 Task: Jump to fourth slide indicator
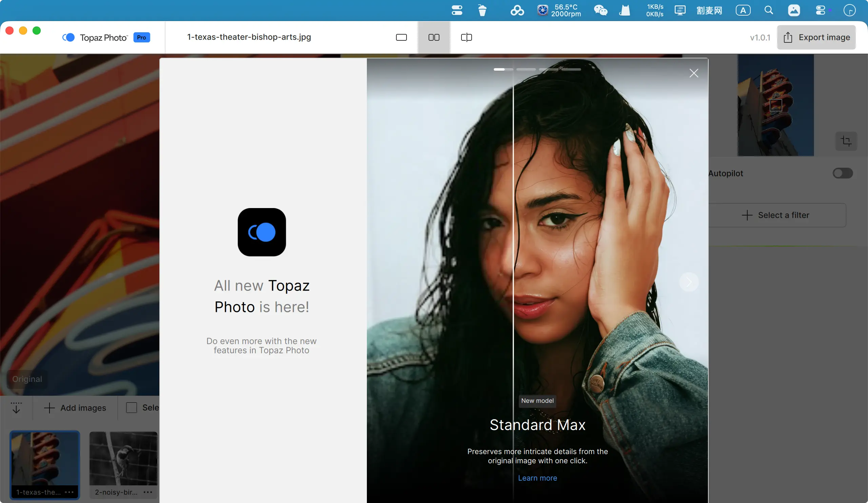[x=571, y=70]
